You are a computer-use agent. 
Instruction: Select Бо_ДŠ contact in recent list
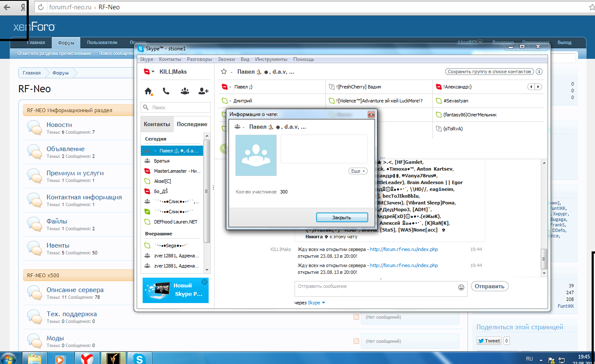(x=172, y=191)
